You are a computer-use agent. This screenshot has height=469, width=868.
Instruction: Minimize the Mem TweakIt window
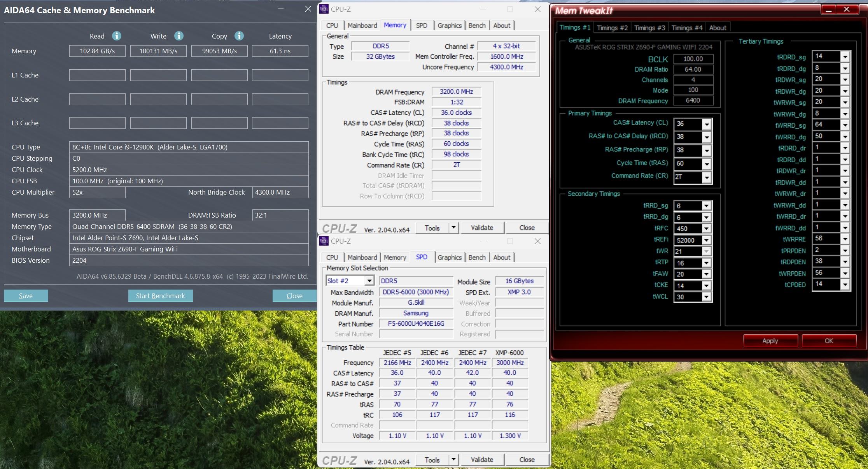pyautogui.click(x=828, y=10)
